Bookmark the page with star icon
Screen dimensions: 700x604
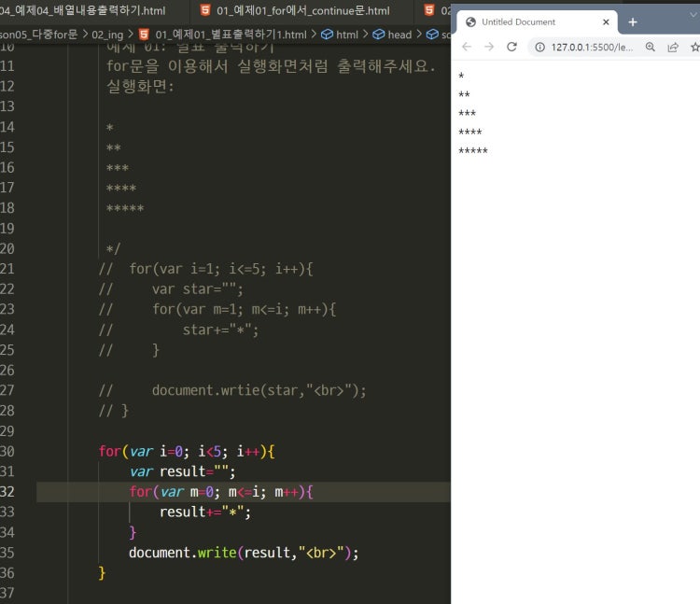[695, 47]
